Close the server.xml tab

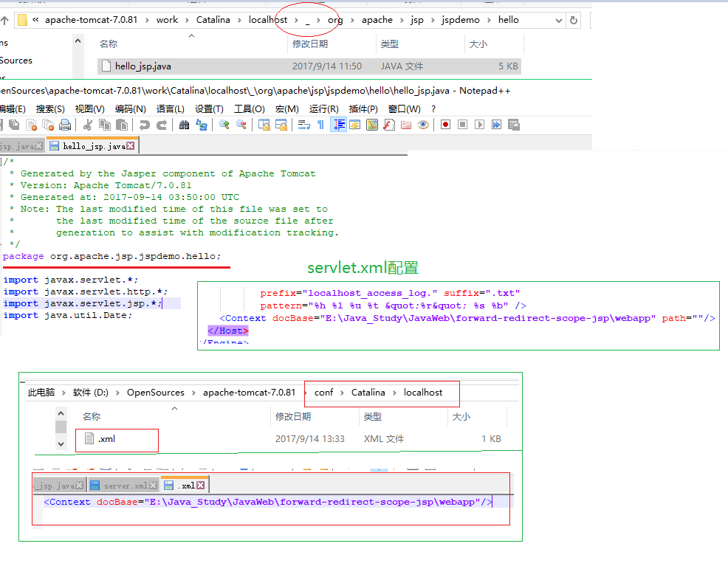coord(154,486)
